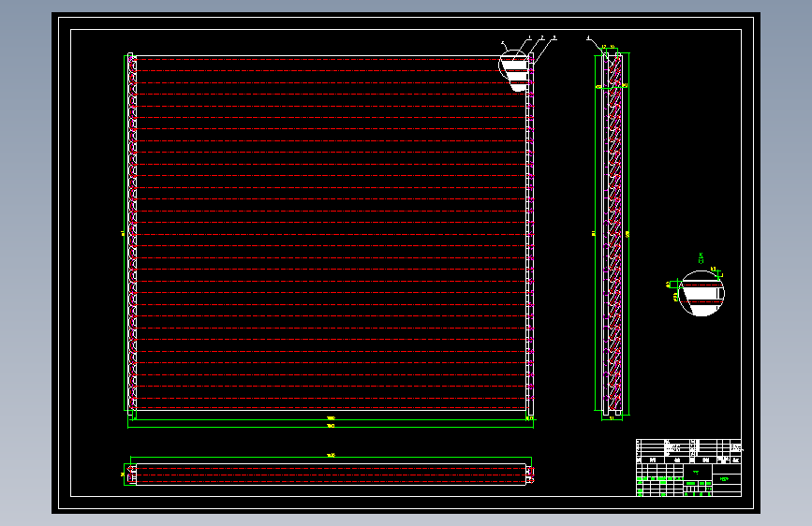
Task: Click the yellow "12" dimension on side view
Action: click(x=604, y=47)
